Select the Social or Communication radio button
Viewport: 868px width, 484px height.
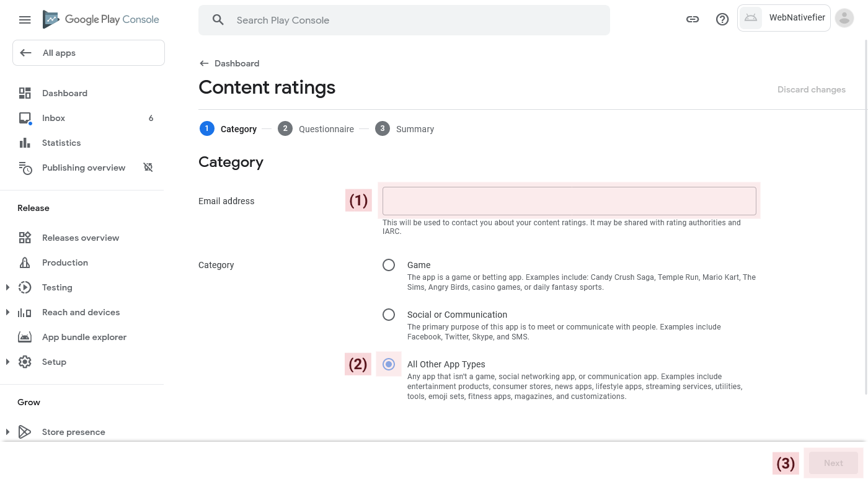389,315
